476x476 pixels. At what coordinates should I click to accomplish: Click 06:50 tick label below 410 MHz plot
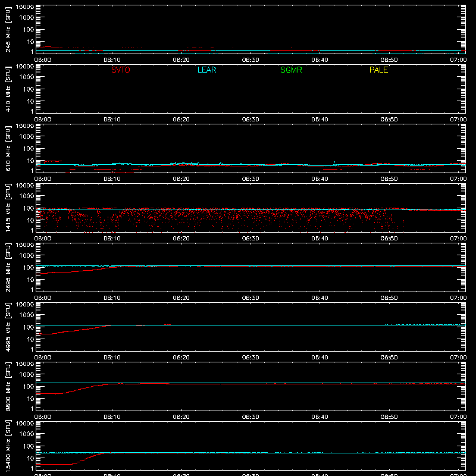(389, 120)
